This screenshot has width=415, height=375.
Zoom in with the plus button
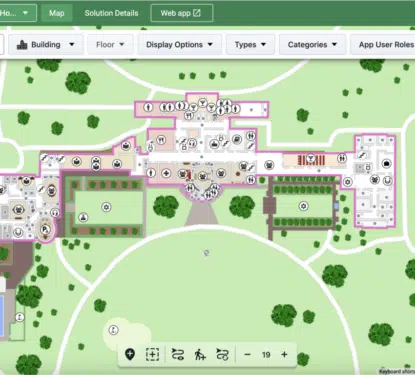284,354
